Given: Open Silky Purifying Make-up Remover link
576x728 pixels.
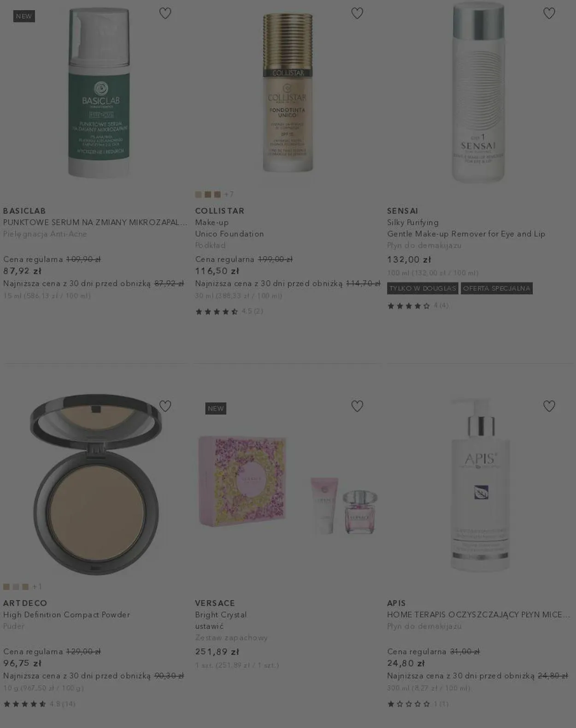Looking at the screenshot, I should click(466, 228).
